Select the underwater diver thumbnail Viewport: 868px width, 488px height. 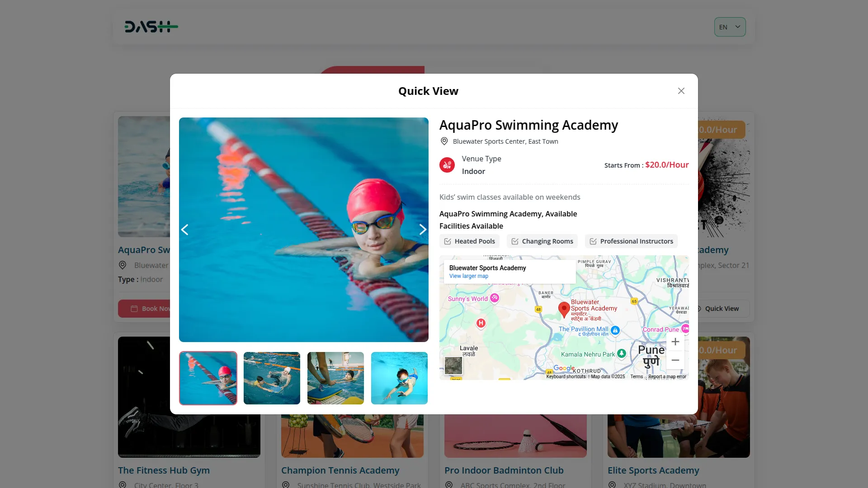click(399, 378)
